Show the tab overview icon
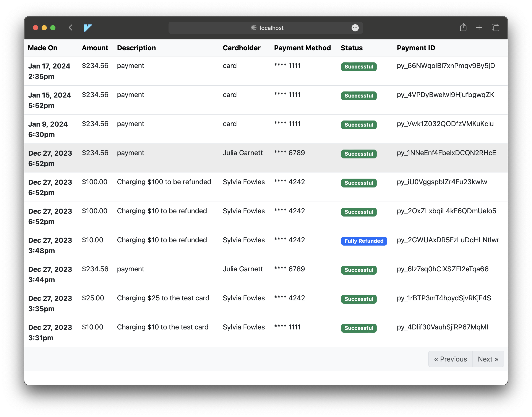532x417 pixels. click(x=495, y=28)
